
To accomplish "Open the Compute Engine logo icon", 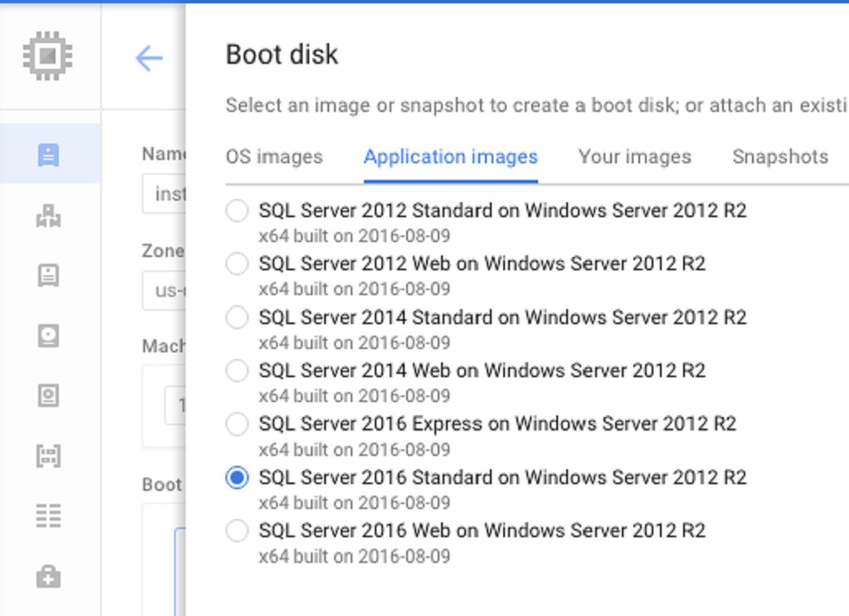I will 48,55.
